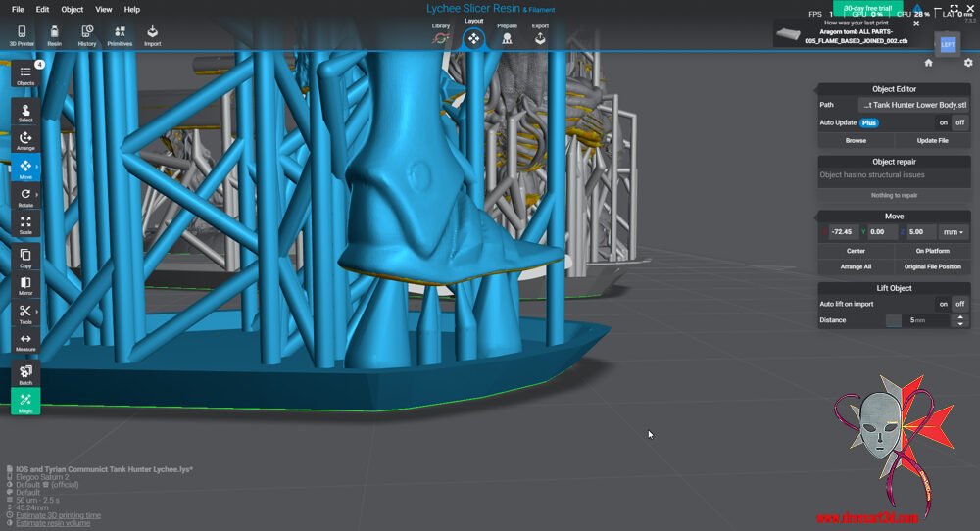
Task: Switch to the Export workspace
Action: click(x=540, y=34)
